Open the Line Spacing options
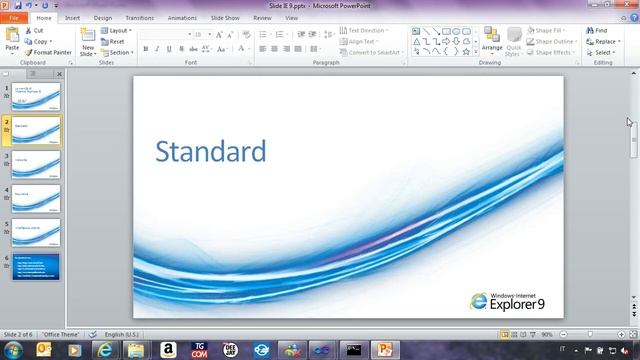640x360 pixels. (329, 34)
